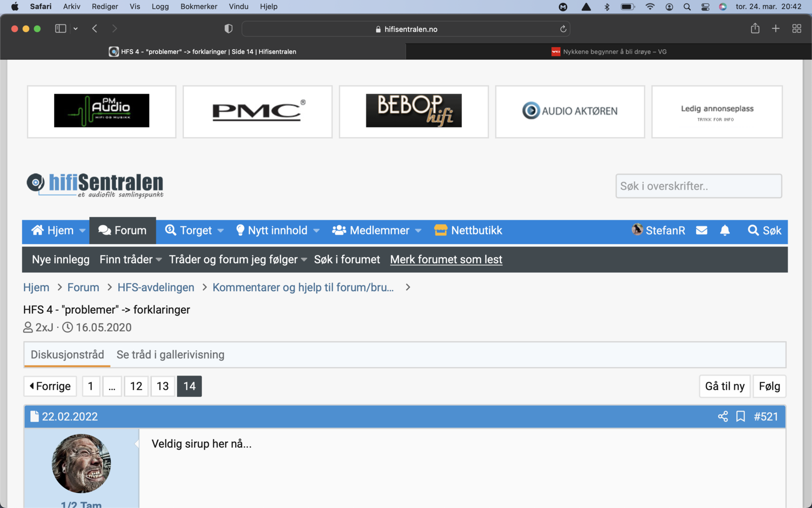The image size is (812, 508).
Task: Open the Audio Aktøren sponsor banner
Action: [570, 111]
